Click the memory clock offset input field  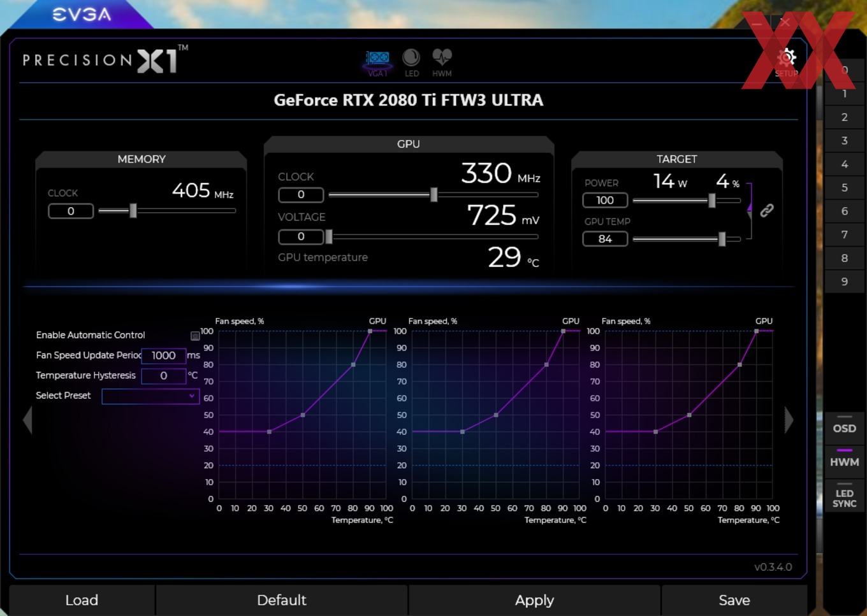pos(71,211)
